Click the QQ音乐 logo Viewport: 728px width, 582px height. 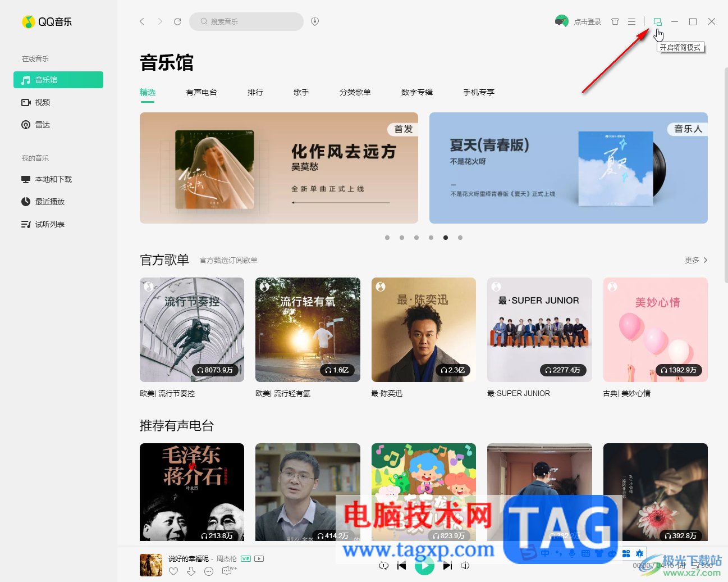tap(47, 22)
